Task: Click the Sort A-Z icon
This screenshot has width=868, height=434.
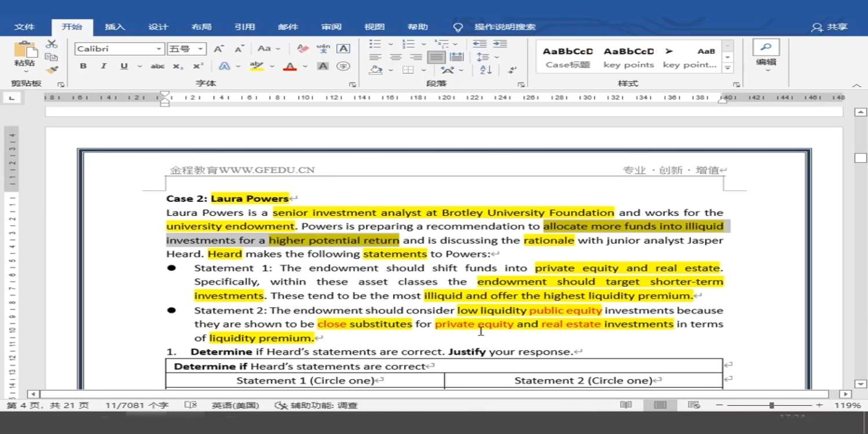Action: (x=486, y=70)
